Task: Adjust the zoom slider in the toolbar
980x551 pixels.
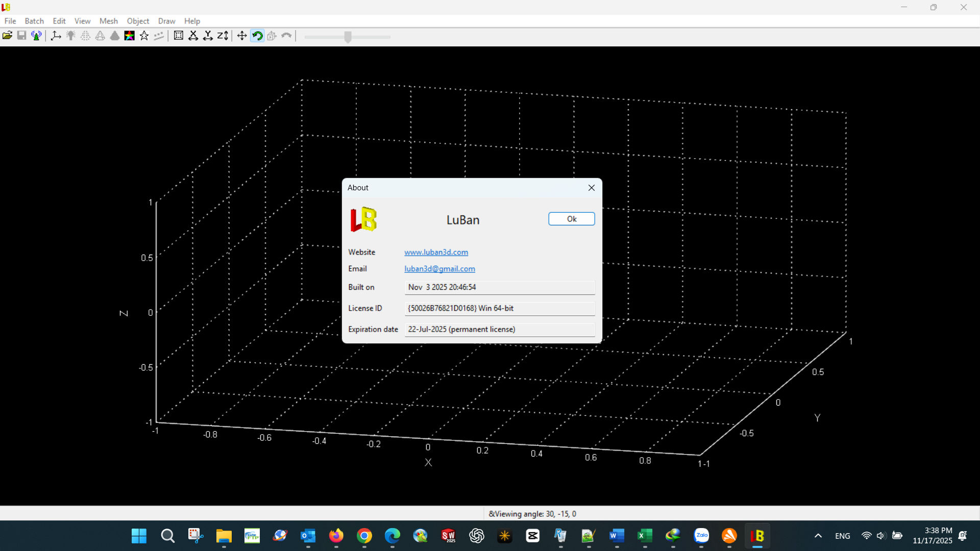Action: pyautogui.click(x=347, y=36)
